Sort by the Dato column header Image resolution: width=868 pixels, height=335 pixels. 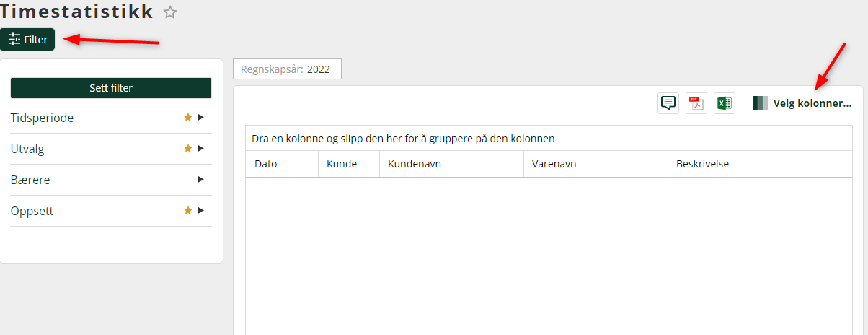pyautogui.click(x=282, y=164)
